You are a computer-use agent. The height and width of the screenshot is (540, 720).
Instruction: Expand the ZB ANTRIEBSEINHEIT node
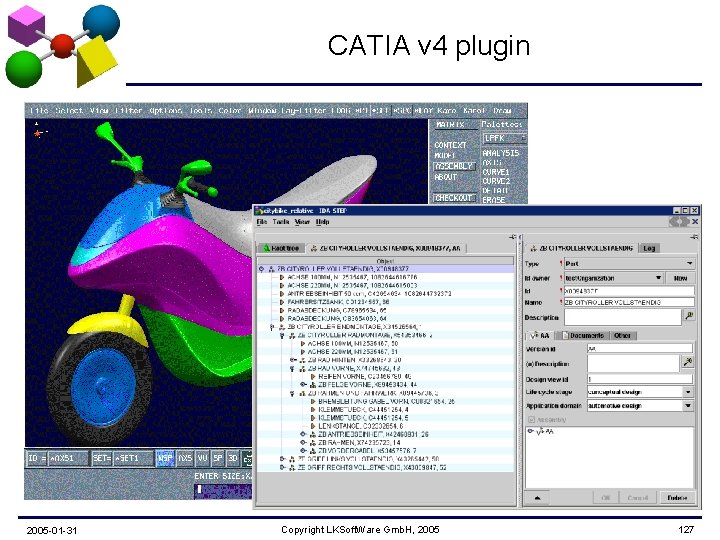pyautogui.click(x=303, y=434)
